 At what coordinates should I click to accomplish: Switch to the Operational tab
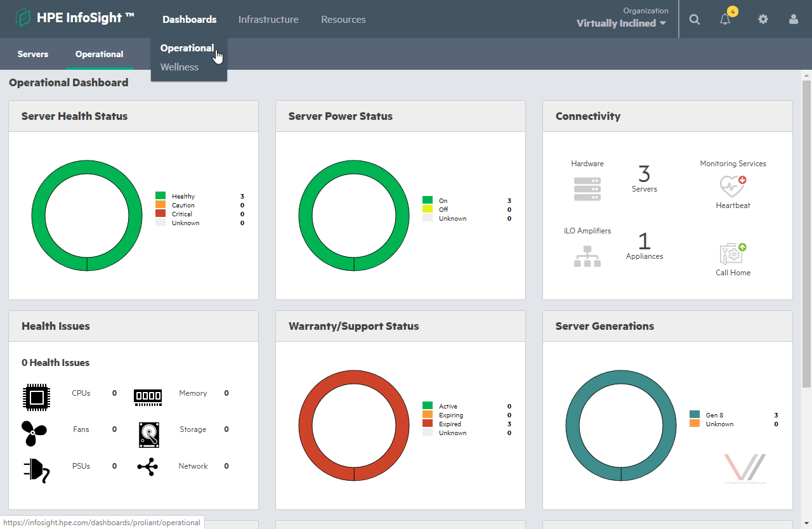(100, 55)
